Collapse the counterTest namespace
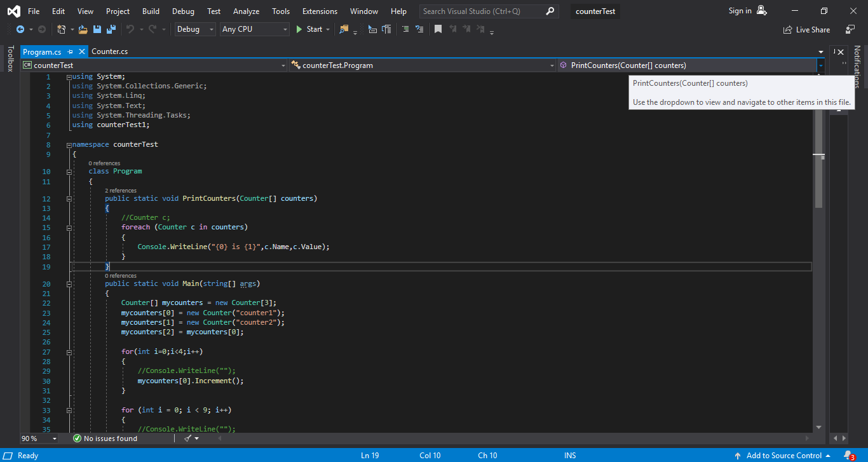 click(x=68, y=144)
